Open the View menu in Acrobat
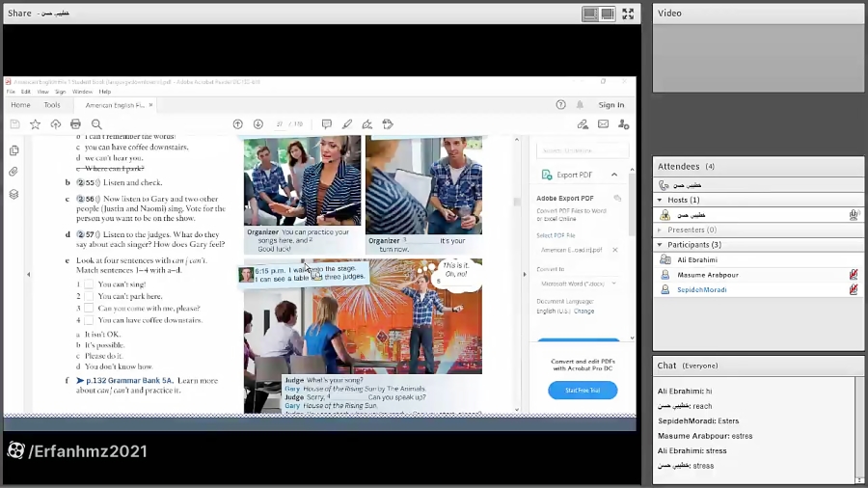The image size is (868, 488). pyautogui.click(x=42, y=92)
